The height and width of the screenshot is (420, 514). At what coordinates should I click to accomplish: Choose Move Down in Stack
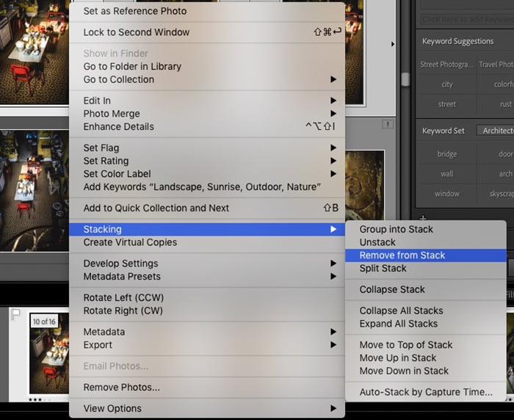tap(426, 371)
